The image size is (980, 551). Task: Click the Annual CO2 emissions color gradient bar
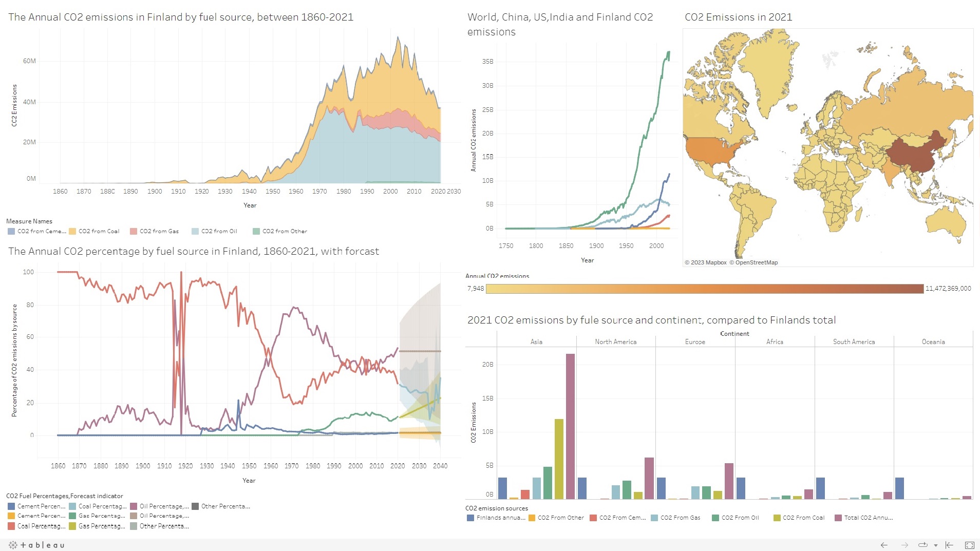tap(704, 289)
